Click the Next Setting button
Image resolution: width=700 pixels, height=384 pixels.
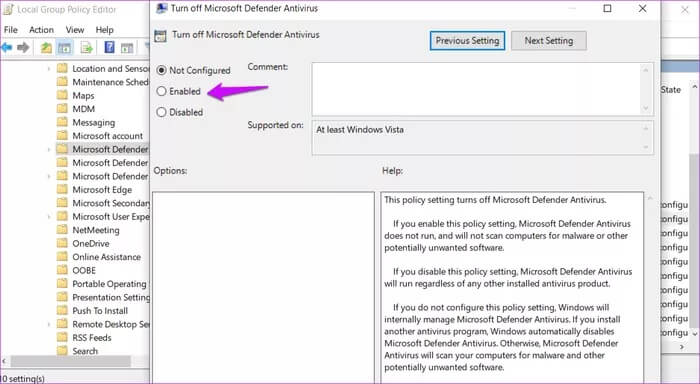pyautogui.click(x=549, y=41)
